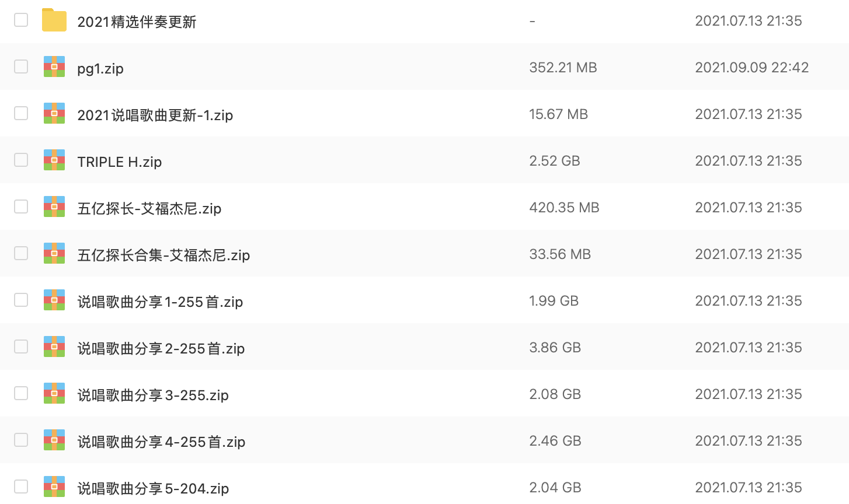Click the 说唱歌曲分享3-255.zip archive icon
The image size is (849, 504).
(54, 394)
